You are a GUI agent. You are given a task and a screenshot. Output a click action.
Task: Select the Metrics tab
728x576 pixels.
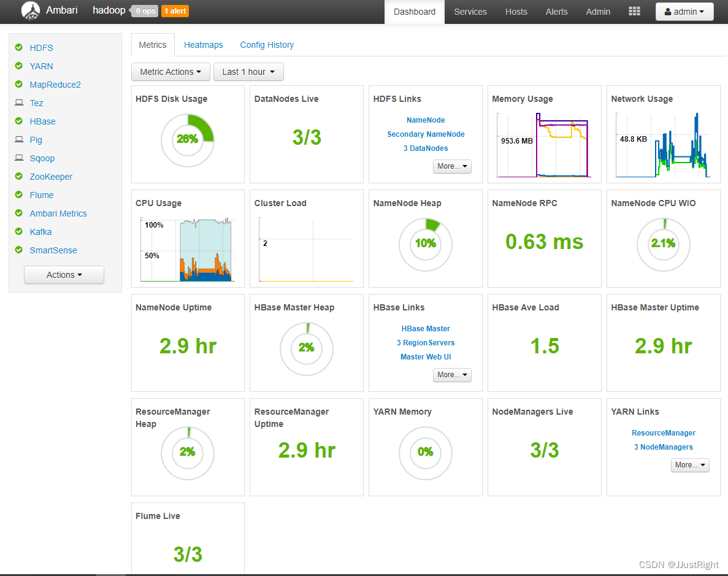pyautogui.click(x=153, y=45)
